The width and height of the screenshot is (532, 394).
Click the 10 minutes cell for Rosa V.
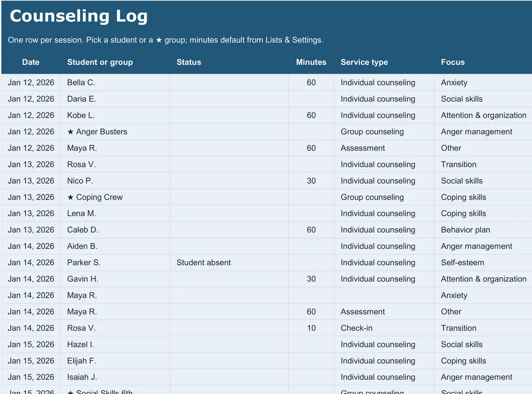311,328
